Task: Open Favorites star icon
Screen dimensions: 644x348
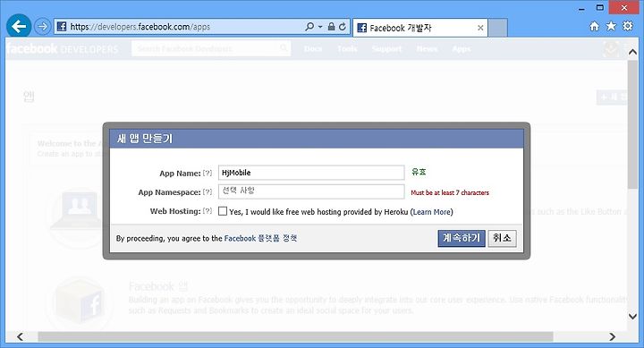Action: [611, 26]
